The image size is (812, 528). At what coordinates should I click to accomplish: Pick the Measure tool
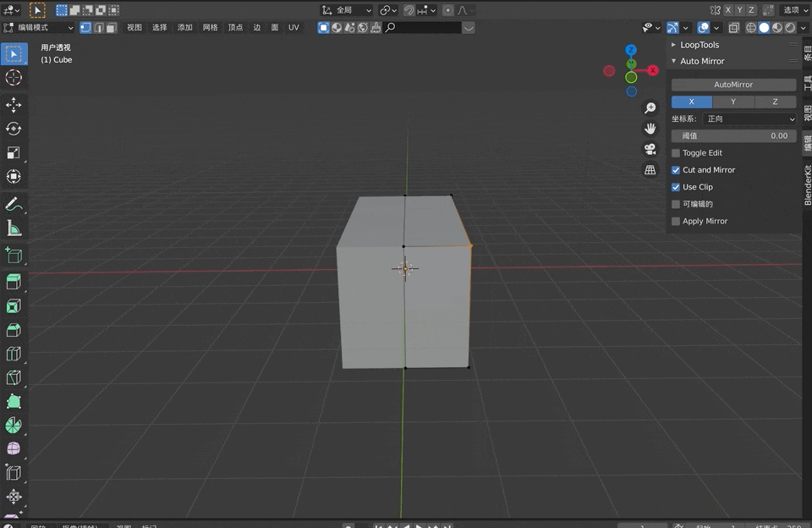click(x=14, y=228)
